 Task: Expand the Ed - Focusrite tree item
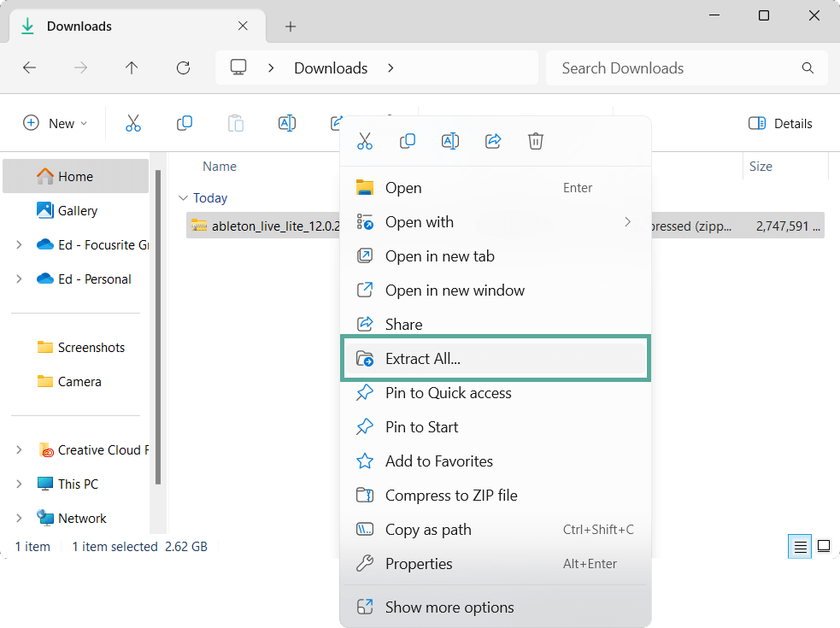[20, 245]
